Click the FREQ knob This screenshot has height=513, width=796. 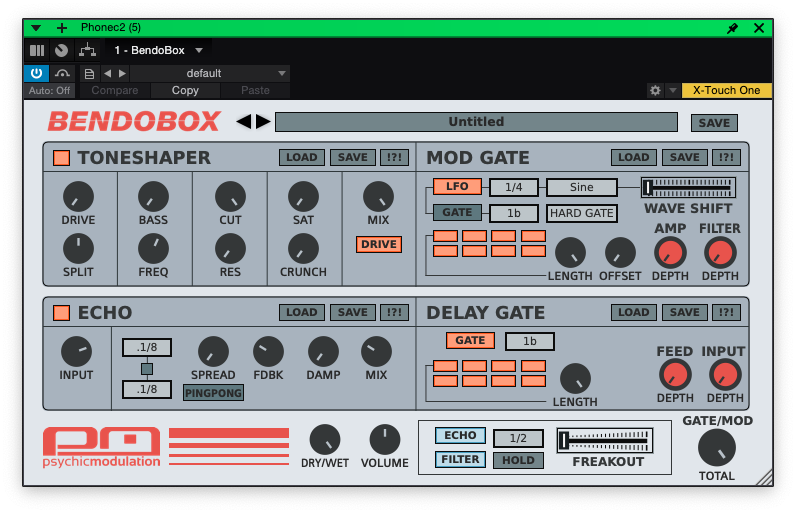[153, 249]
